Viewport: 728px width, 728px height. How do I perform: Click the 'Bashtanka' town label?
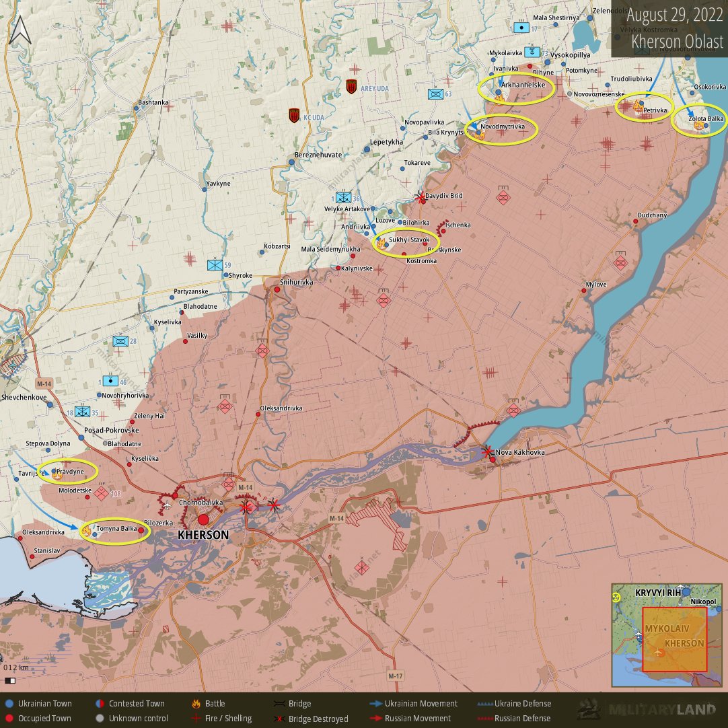[153, 102]
